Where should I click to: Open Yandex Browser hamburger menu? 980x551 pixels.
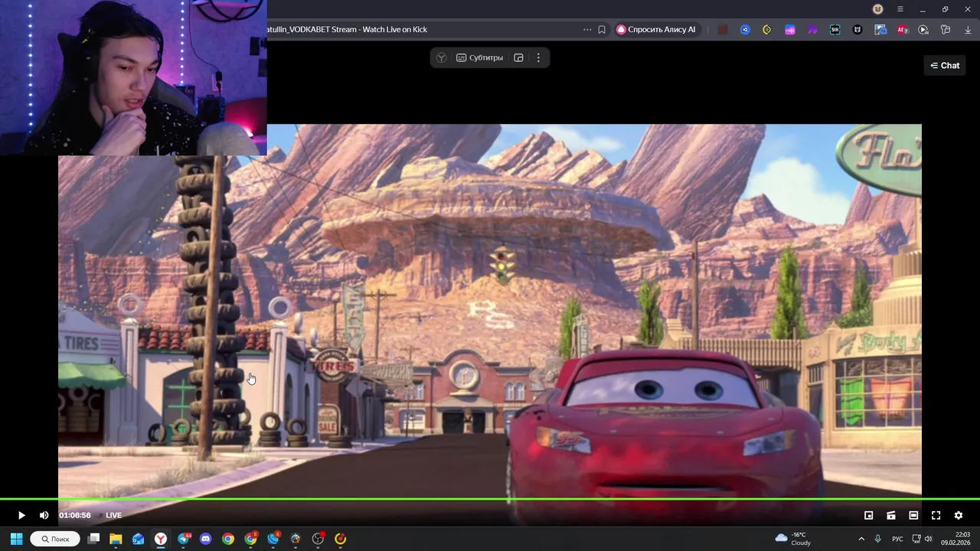900,9
